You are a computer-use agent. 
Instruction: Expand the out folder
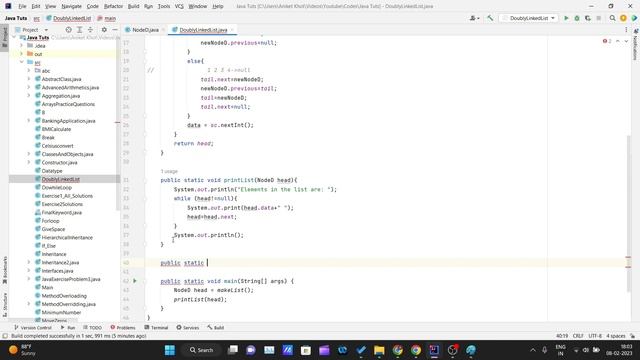22,54
